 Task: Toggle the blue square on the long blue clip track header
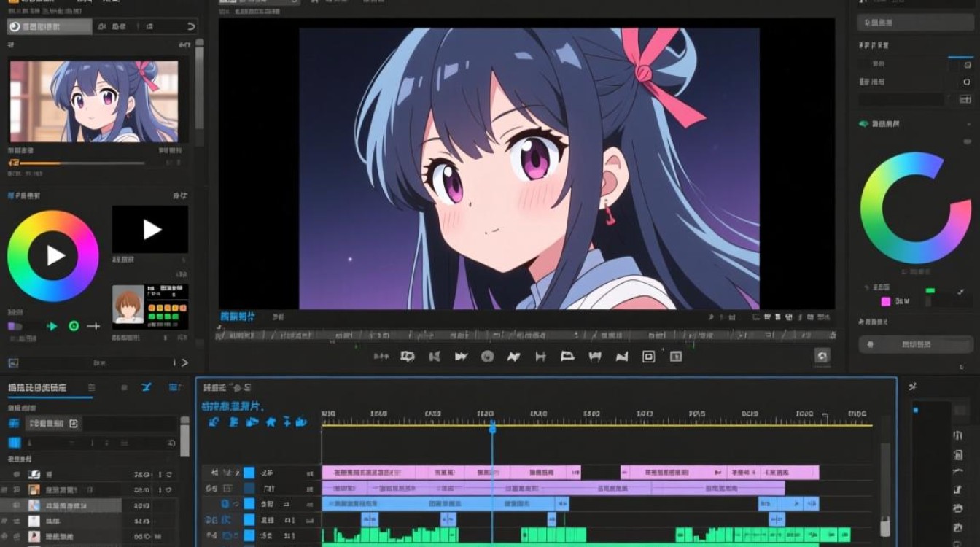[x=249, y=504]
